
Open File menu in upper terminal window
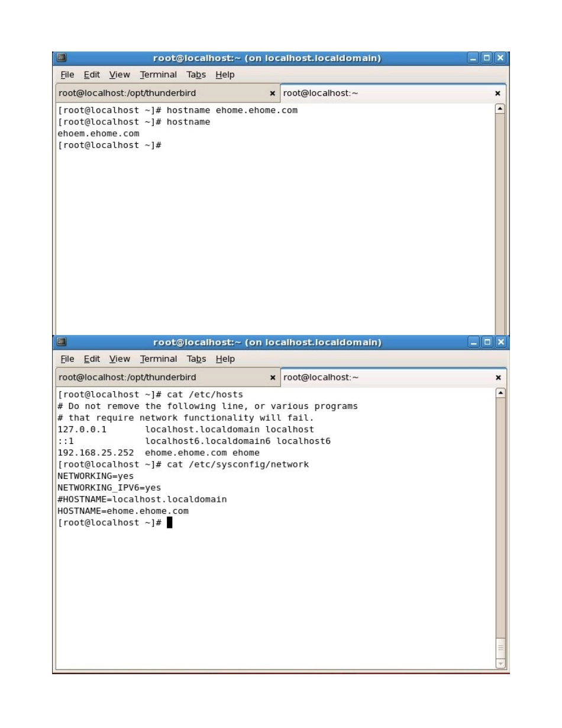pyautogui.click(x=67, y=75)
